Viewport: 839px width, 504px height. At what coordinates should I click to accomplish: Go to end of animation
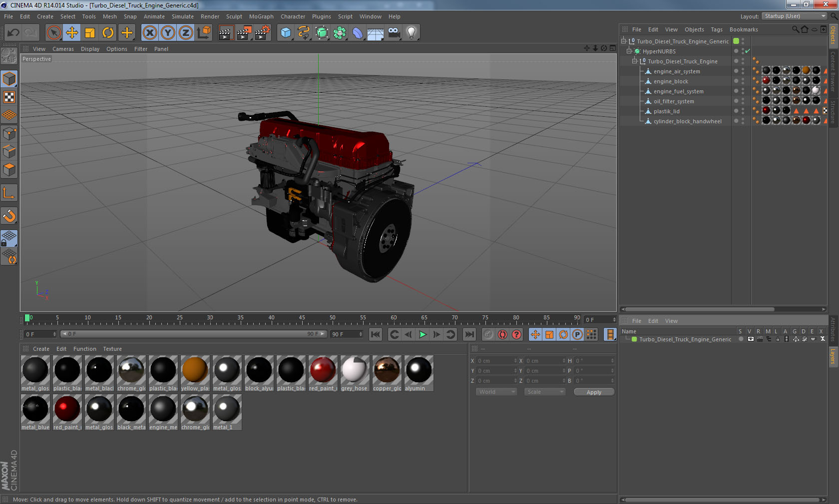pyautogui.click(x=469, y=334)
